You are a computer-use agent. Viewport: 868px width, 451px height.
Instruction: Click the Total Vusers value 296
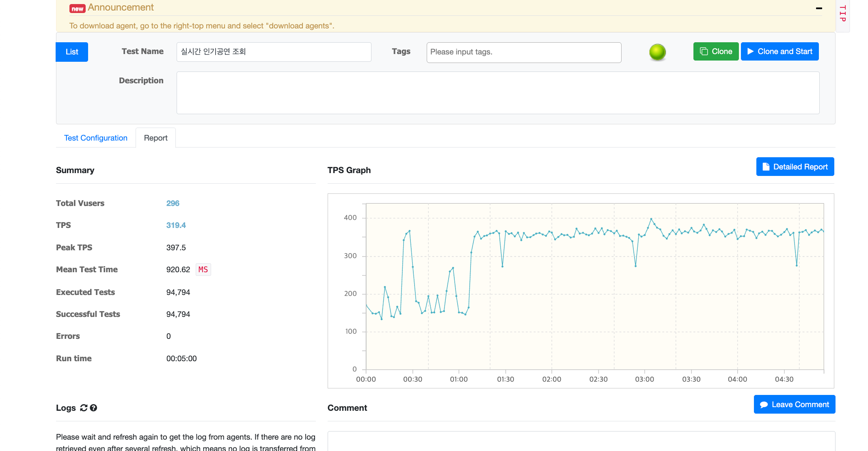coord(173,203)
